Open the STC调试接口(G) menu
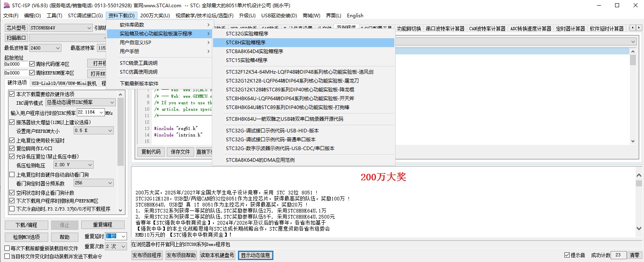 coord(85,16)
